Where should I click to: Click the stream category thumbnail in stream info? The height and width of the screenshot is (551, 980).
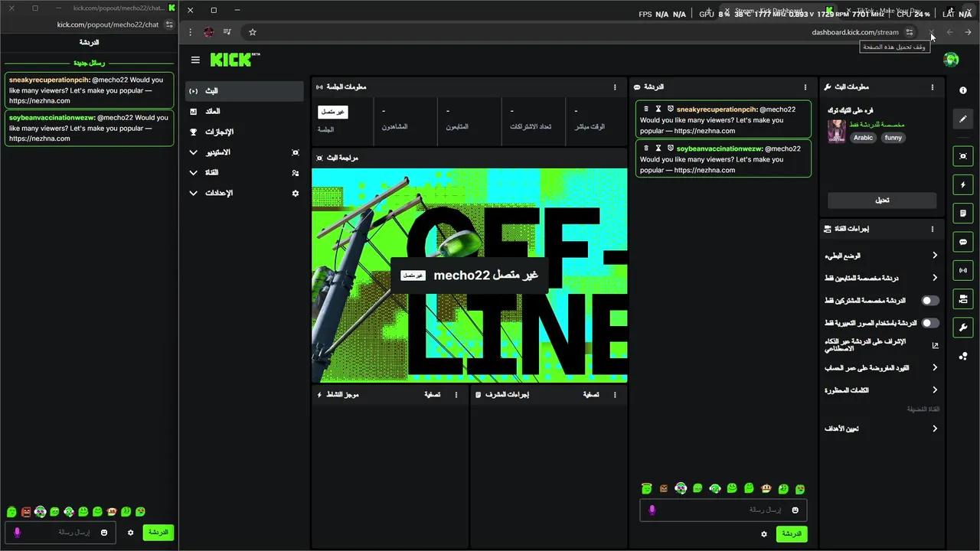point(836,130)
